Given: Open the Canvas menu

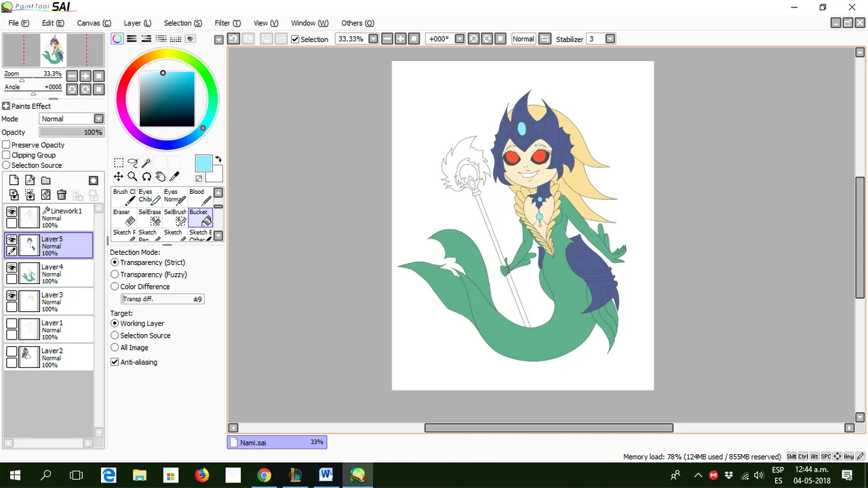Looking at the screenshot, I should point(94,23).
